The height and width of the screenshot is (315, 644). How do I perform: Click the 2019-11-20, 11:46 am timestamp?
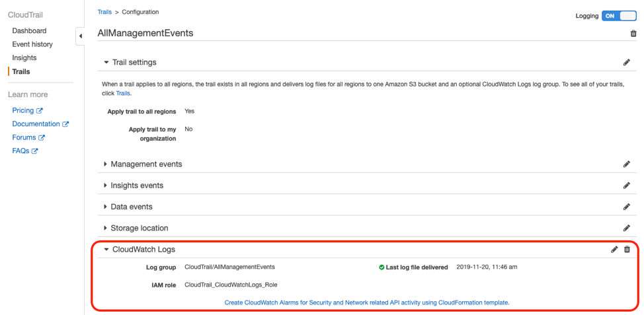pyautogui.click(x=487, y=267)
